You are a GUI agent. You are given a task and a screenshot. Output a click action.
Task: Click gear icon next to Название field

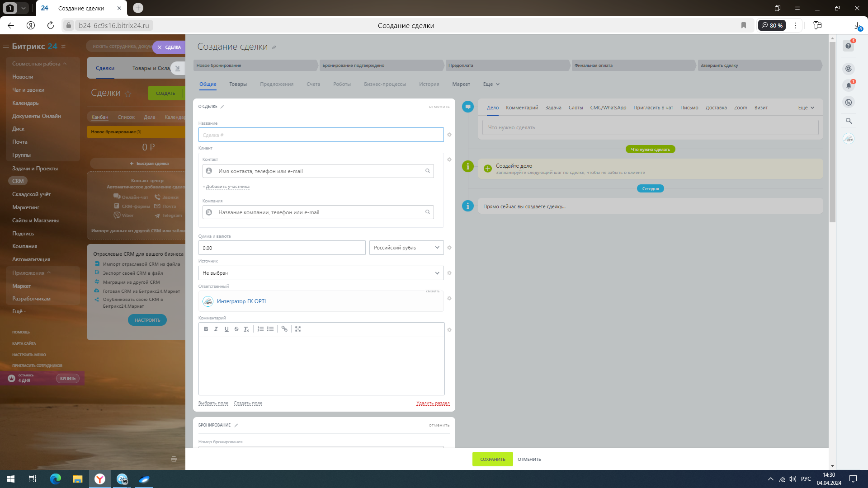click(x=449, y=135)
